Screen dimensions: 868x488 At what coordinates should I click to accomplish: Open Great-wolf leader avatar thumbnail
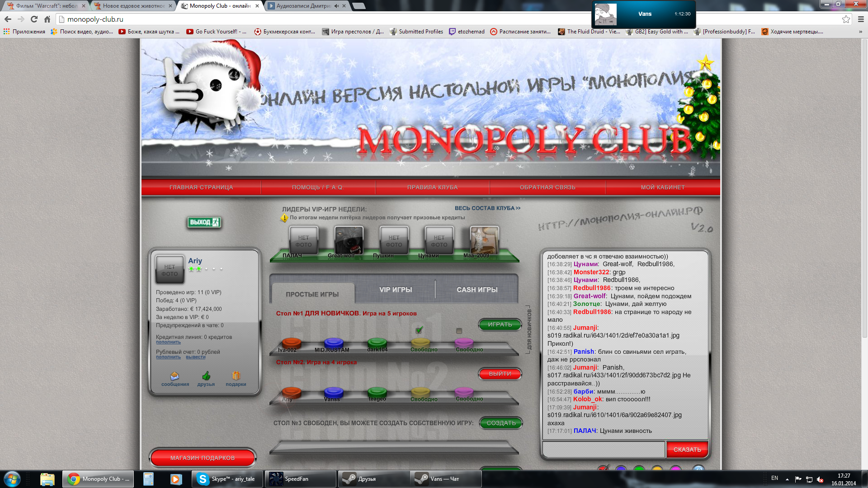tap(349, 240)
